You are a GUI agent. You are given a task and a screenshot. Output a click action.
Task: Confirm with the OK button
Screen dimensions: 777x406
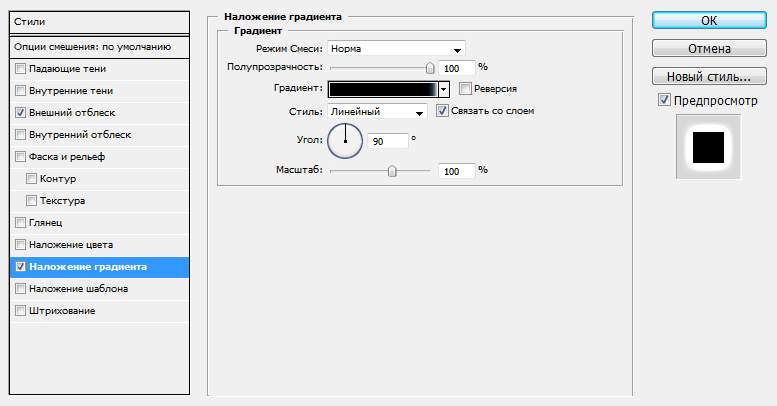(709, 20)
